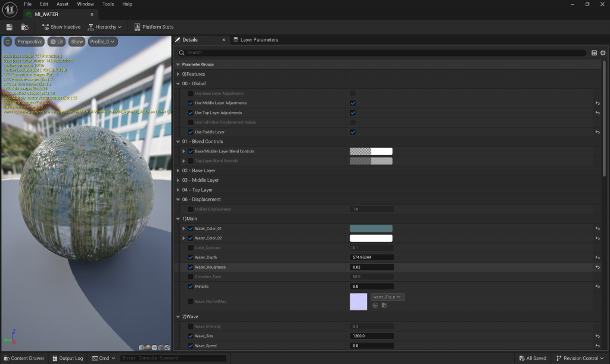Reset Use Puddle Layer to default
The image size is (610, 364).
click(x=597, y=132)
